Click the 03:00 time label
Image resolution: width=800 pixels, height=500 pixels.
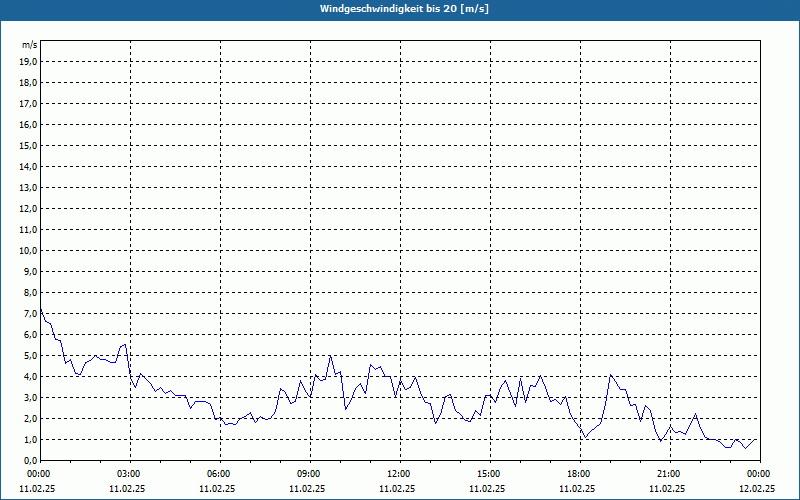tap(130, 474)
